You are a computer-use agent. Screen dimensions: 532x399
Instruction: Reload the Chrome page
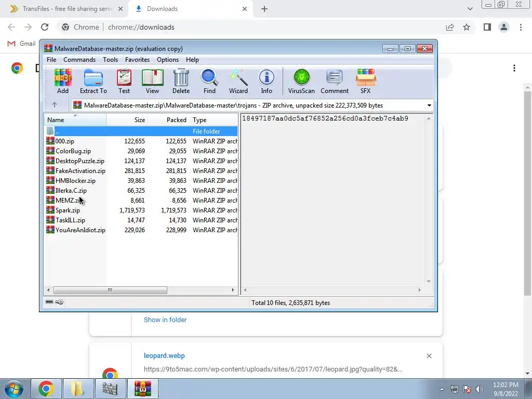coord(45,27)
